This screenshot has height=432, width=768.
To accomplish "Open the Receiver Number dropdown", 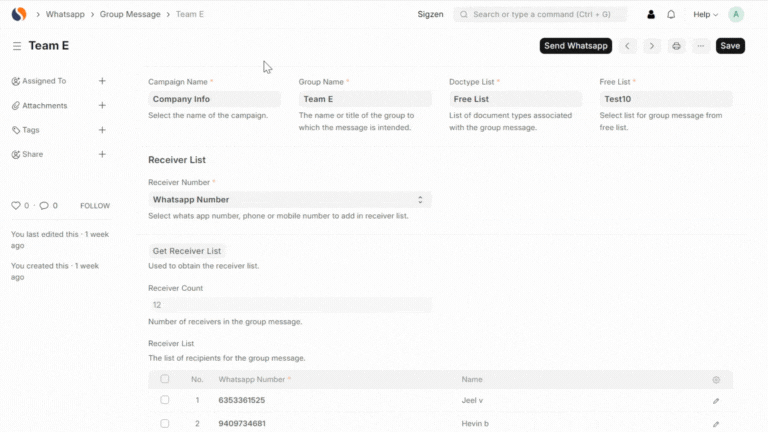I will [x=289, y=200].
